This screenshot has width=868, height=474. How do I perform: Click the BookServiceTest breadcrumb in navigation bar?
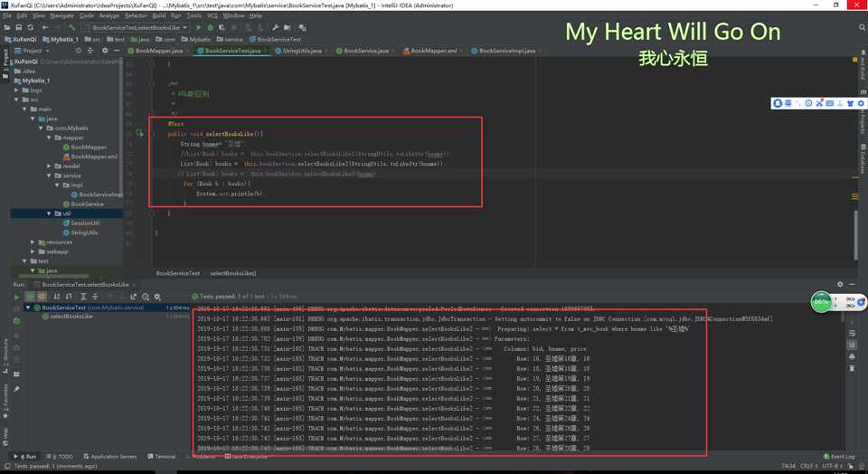coord(275,39)
